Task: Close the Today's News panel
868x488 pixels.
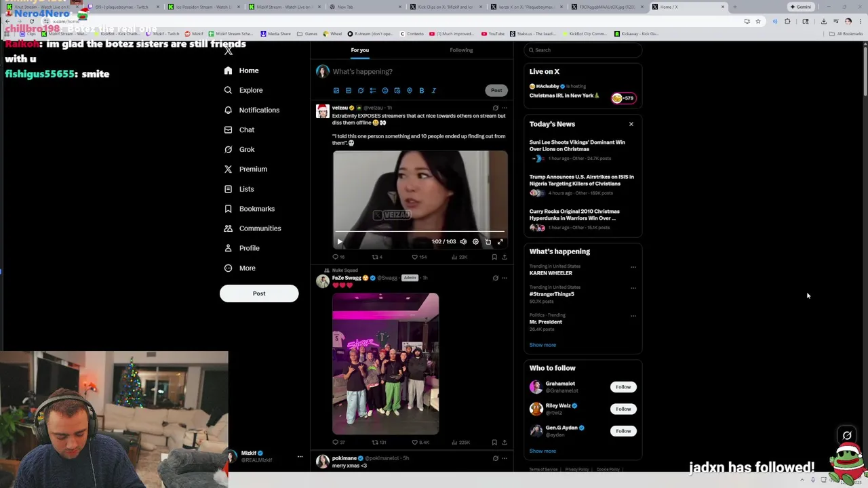Action: click(x=631, y=124)
